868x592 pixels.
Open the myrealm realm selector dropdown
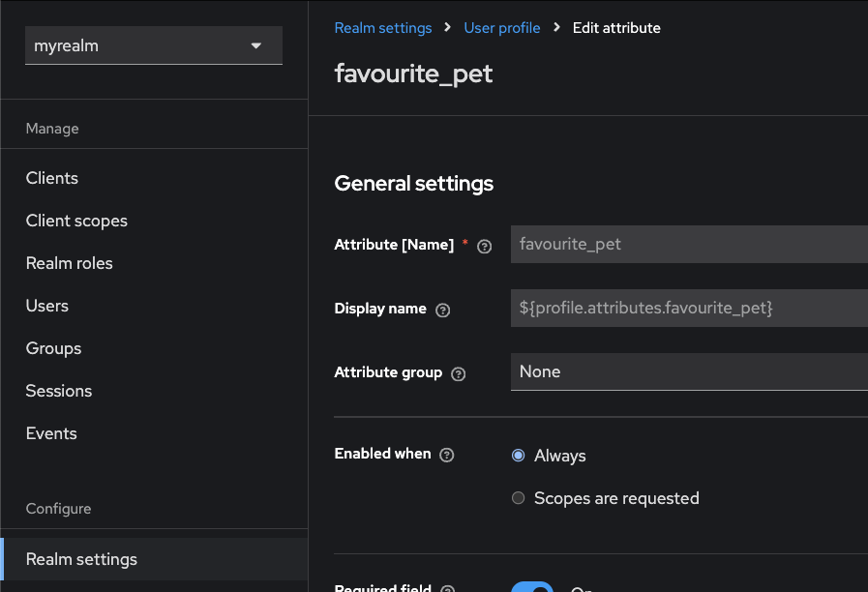[x=153, y=45]
